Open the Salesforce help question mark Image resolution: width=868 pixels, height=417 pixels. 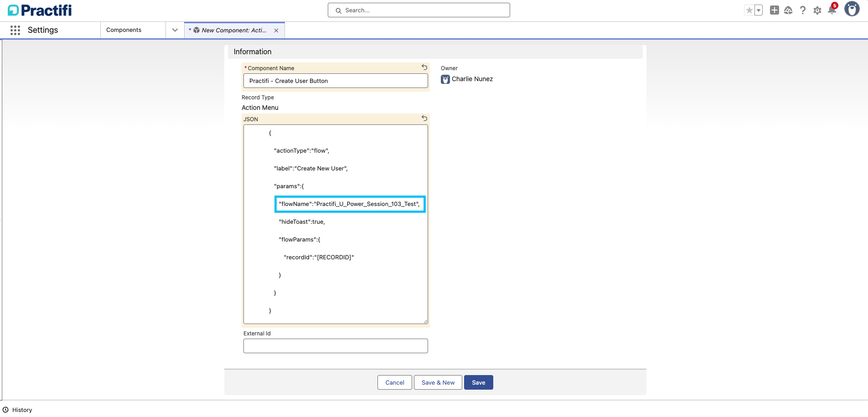pos(803,10)
